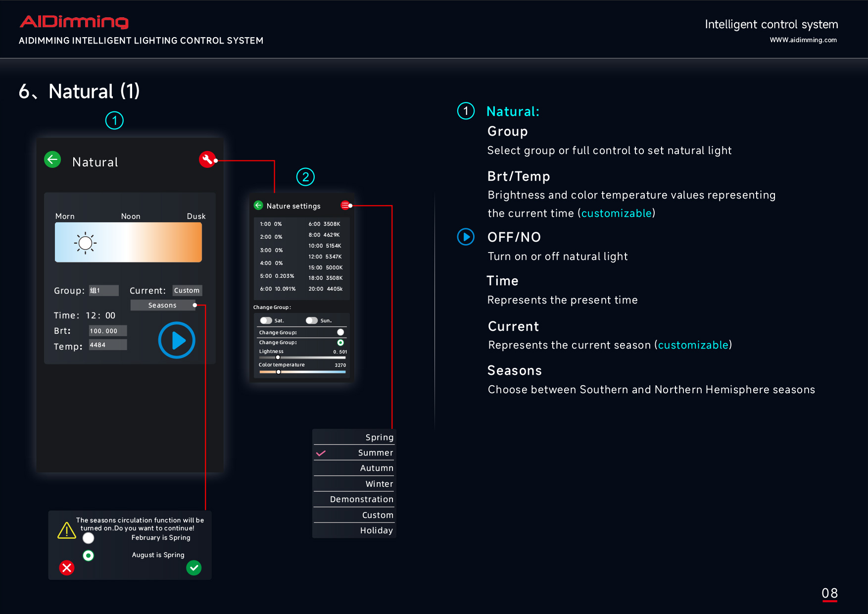Open the red list menu in Nature settings
Image resolution: width=868 pixels, height=614 pixels.
(345, 205)
